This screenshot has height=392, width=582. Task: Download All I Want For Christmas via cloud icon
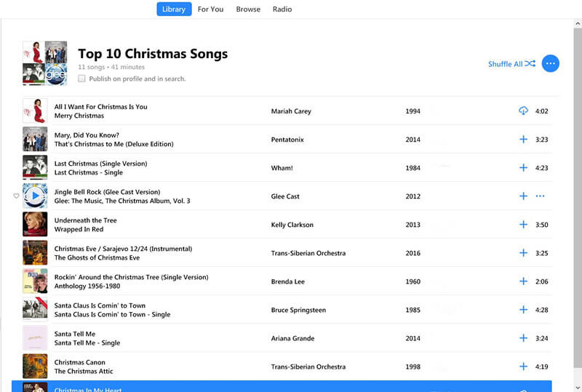click(x=523, y=111)
